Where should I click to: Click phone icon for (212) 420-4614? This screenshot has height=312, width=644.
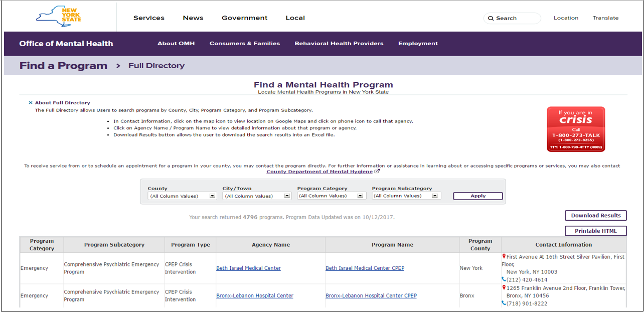pyautogui.click(x=504, y=279)
